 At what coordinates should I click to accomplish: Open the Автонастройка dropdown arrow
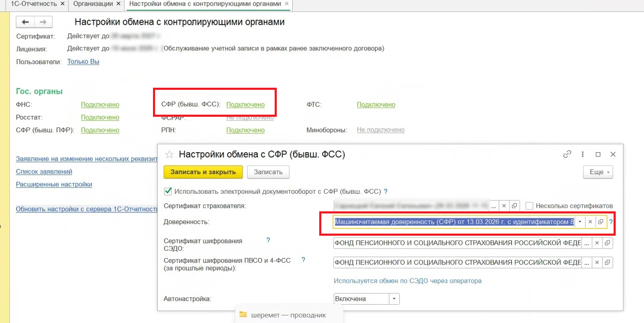point(394,299)
